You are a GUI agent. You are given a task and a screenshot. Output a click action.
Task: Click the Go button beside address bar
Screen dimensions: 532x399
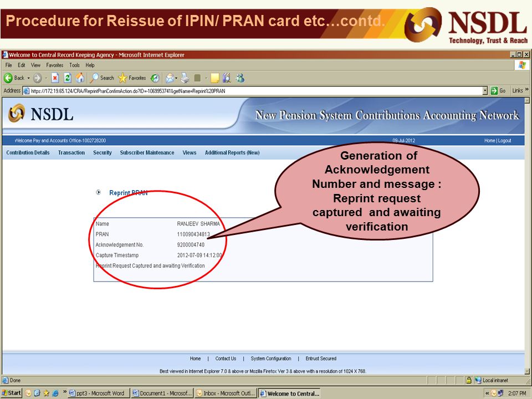pos(498,90)
